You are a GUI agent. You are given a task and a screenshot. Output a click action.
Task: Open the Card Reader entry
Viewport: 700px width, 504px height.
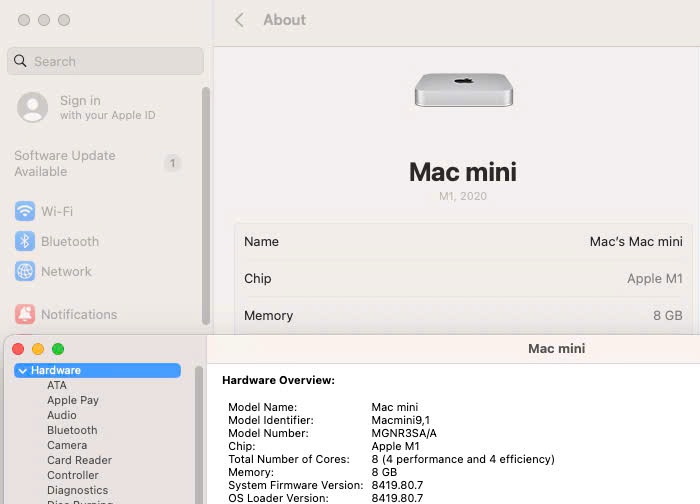pos(79,460)
